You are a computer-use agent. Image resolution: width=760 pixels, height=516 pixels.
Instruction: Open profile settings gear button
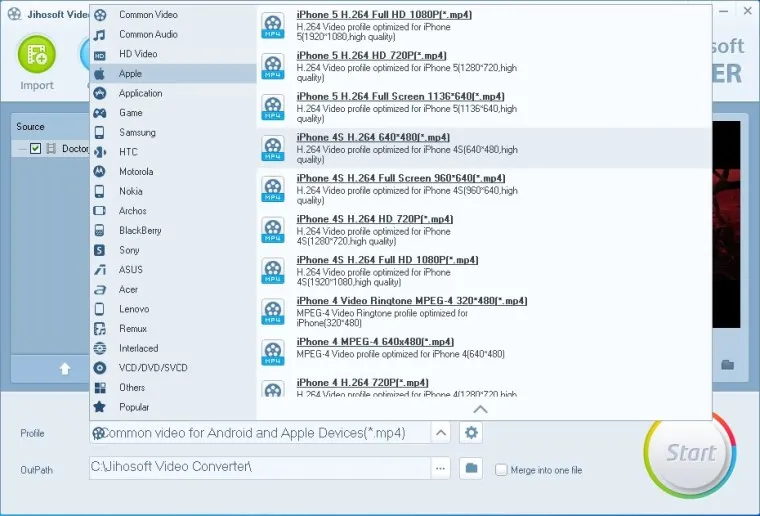coord(471,432)
